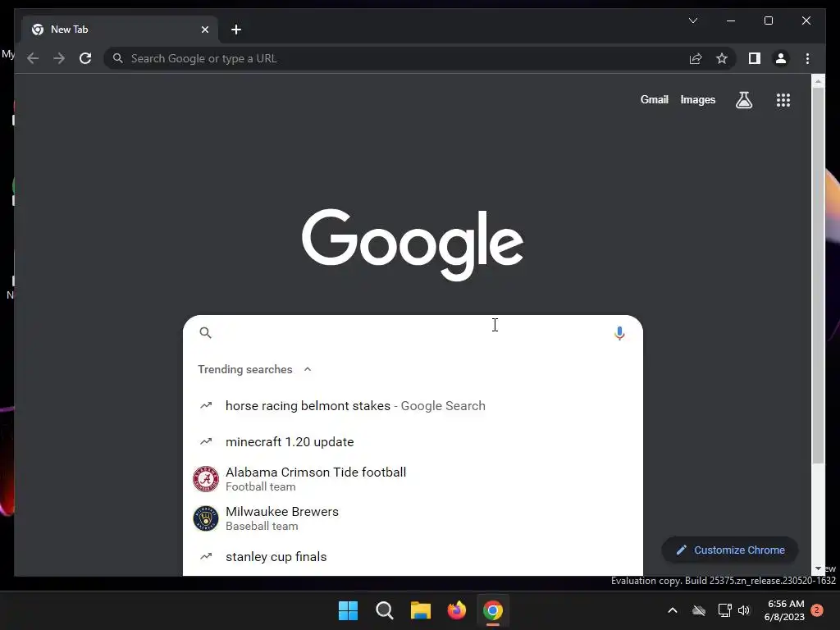
Task: Click inside the Google search input
Action: coord(413,333)
